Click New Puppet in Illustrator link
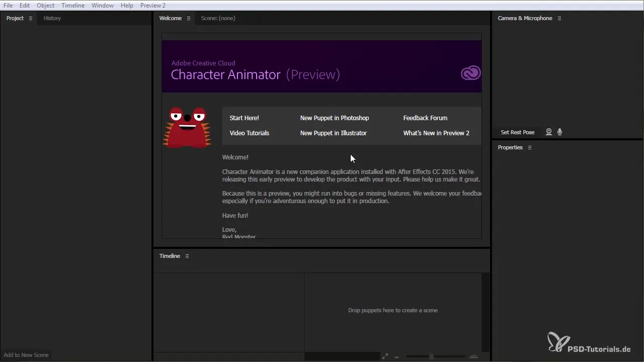This screenshot has height=362, width=644. click(x=334, y=133)
